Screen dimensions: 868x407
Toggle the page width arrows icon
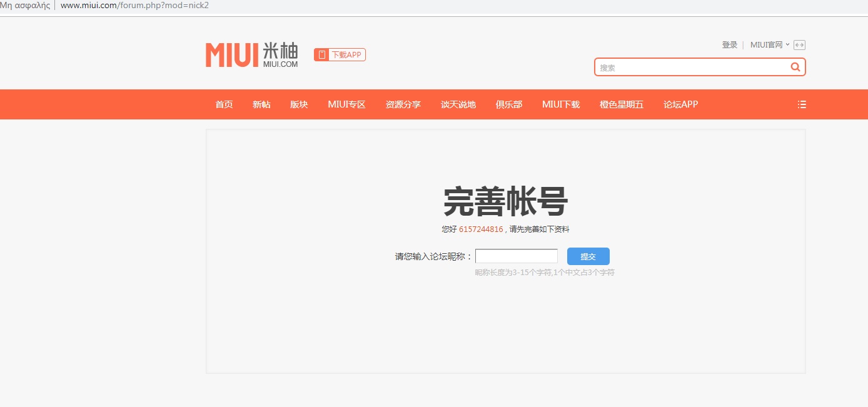(x=799, y=45)
